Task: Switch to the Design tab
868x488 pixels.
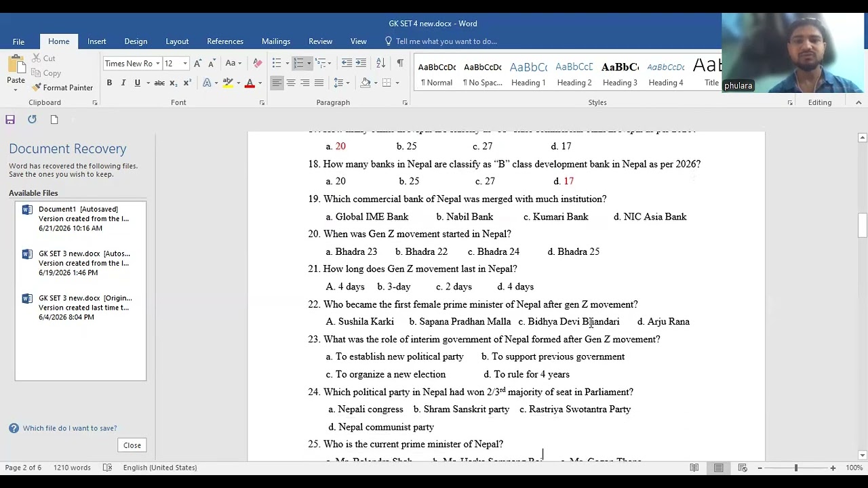Action: pyautogui.click(x=136, y=41)
